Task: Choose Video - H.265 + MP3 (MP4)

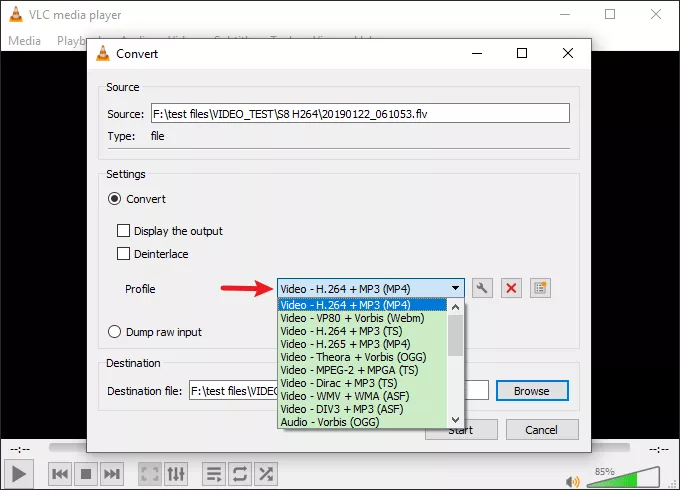Action: coord(362,344)
